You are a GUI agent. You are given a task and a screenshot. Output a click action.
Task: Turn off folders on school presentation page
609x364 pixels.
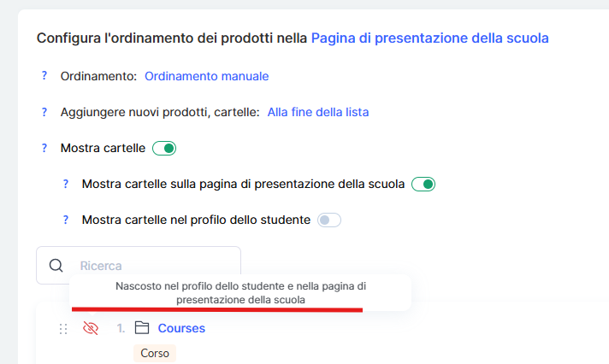tap(423, 184)
